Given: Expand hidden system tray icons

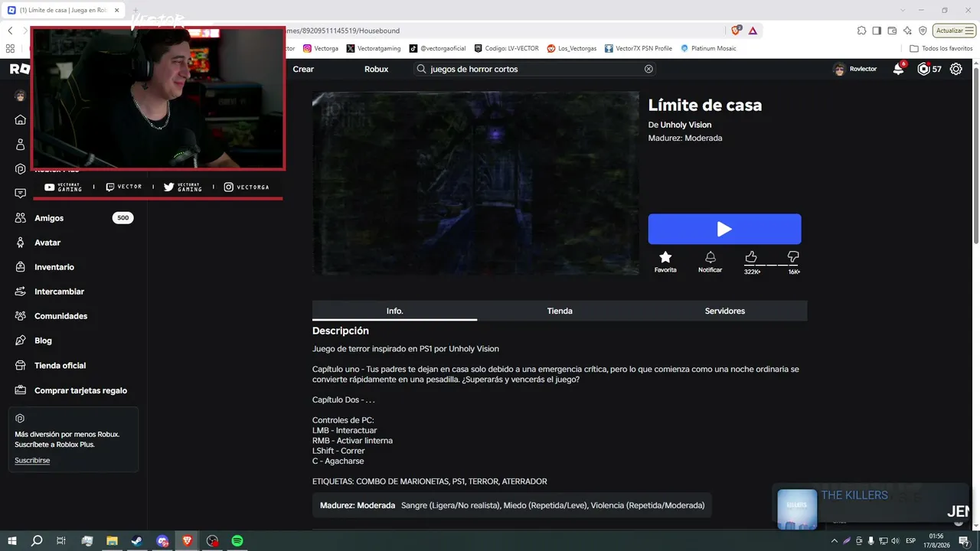Looking at the screenshot, I should click(x=835, y=541).
